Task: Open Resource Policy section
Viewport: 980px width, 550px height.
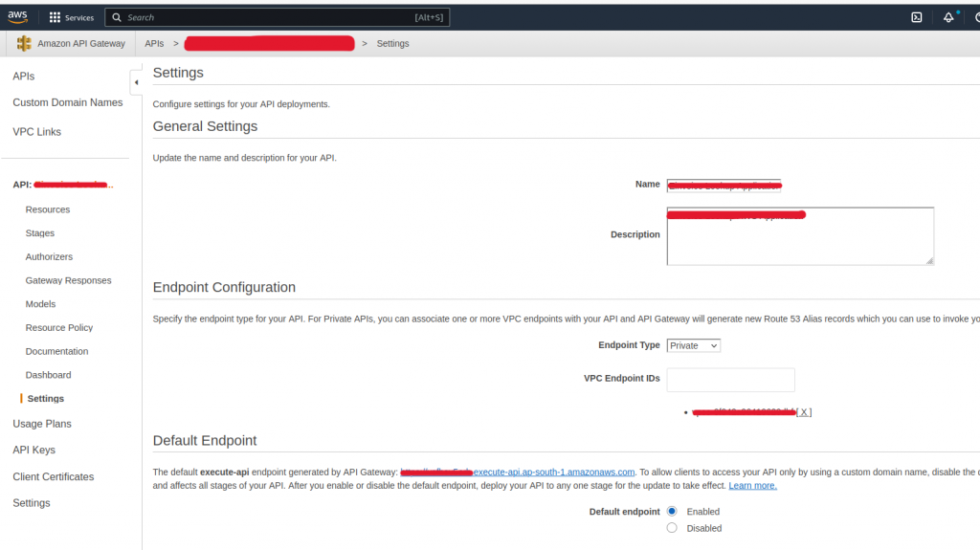Action: (58, 327)
